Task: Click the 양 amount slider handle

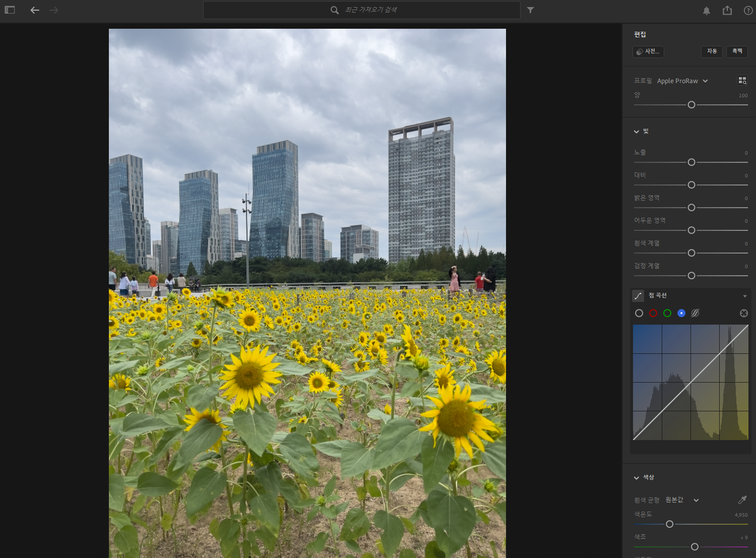Action: (691, 105)
